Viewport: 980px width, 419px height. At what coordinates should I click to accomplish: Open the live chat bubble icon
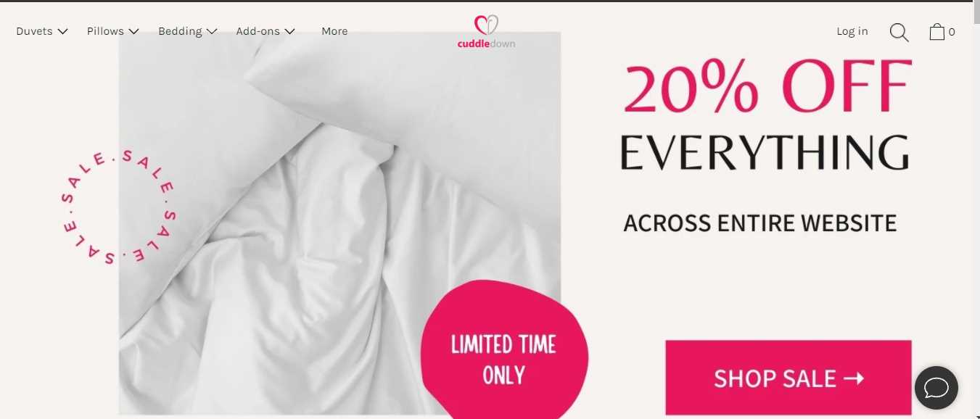tap(936, 388)
